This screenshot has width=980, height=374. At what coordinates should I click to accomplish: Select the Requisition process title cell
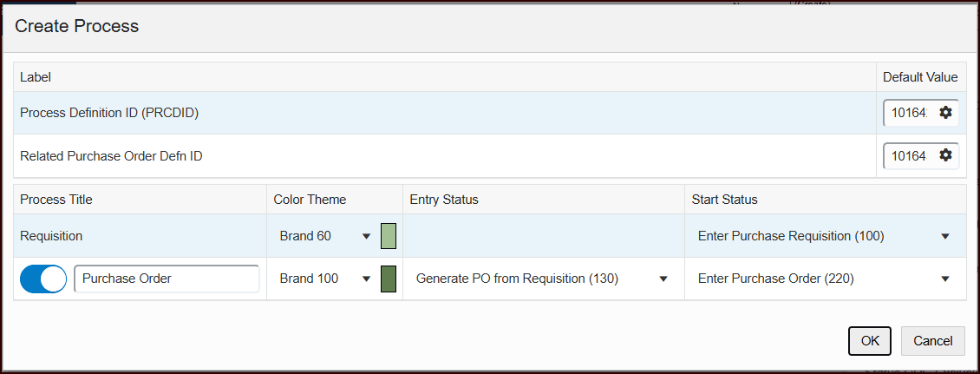point(140,236)
